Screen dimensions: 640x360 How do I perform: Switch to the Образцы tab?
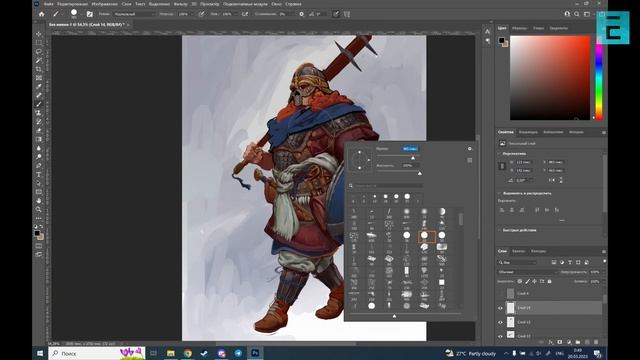point(520,28)
